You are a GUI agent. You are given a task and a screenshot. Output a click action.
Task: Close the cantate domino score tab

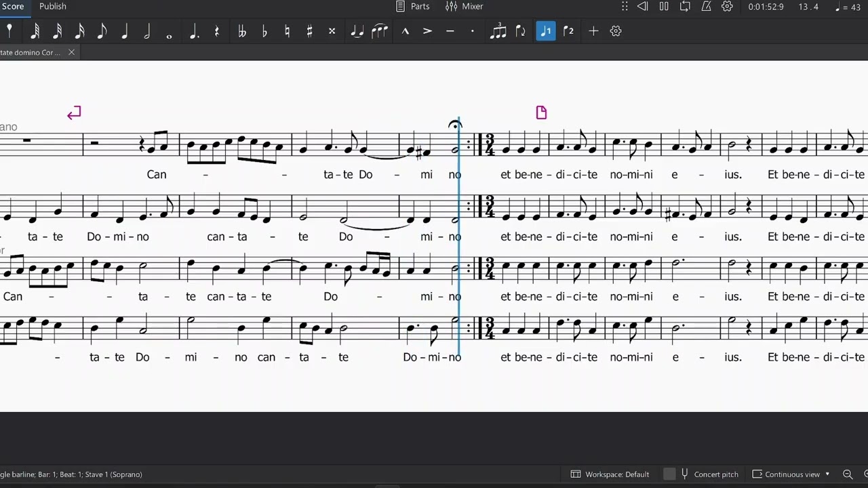pyautogui.click(x=71, y=52)
